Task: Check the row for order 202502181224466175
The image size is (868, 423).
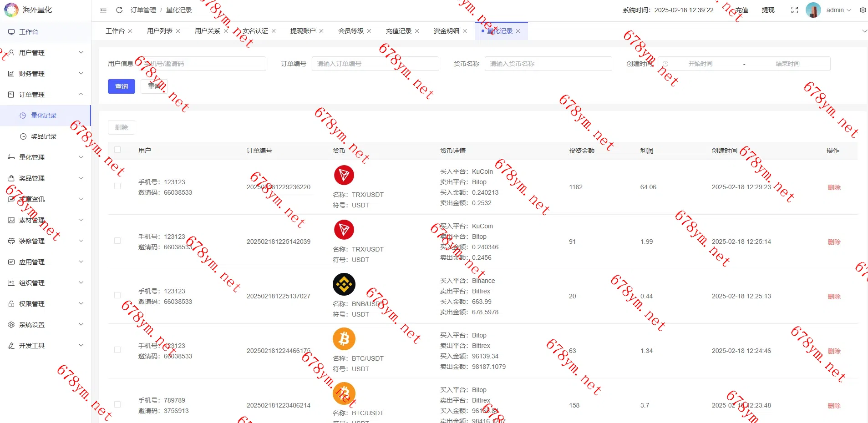Action: 117,350
